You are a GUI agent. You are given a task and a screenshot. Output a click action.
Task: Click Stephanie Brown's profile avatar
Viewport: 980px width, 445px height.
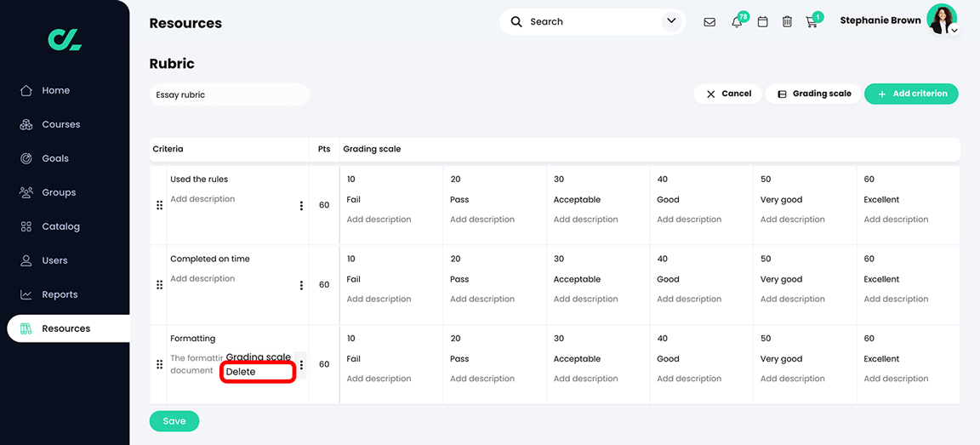pos(941,19)
